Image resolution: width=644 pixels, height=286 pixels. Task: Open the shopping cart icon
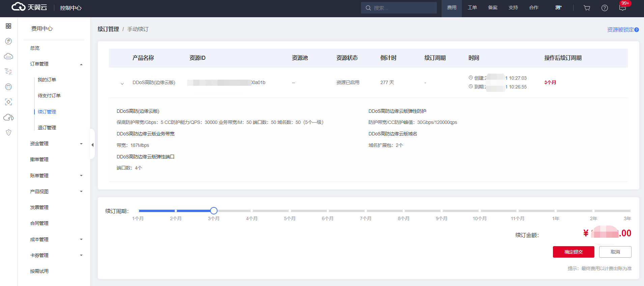pyautogui.click(x=587, y=8)
